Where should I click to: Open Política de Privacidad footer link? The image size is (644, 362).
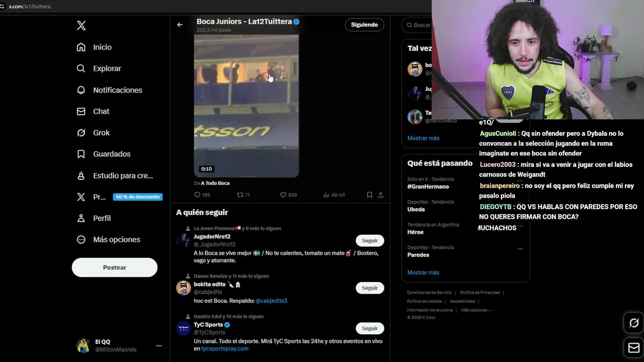point(480,293)
